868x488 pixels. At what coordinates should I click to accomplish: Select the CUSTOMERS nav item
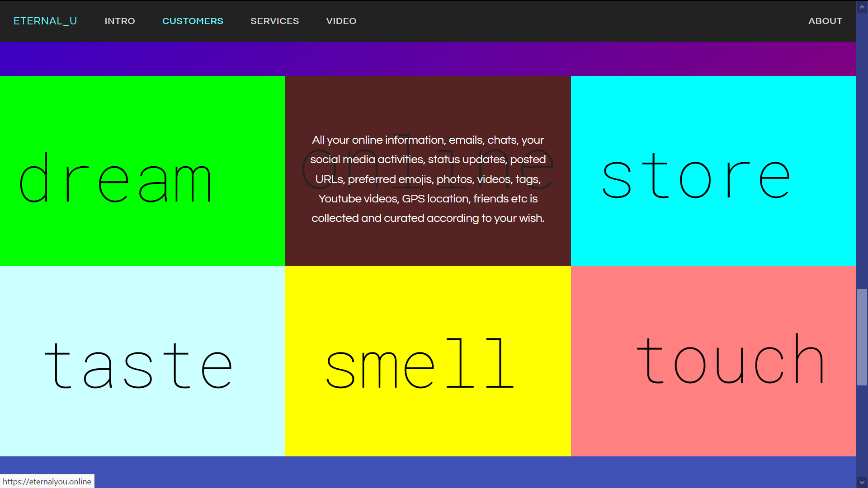(193, 21)
